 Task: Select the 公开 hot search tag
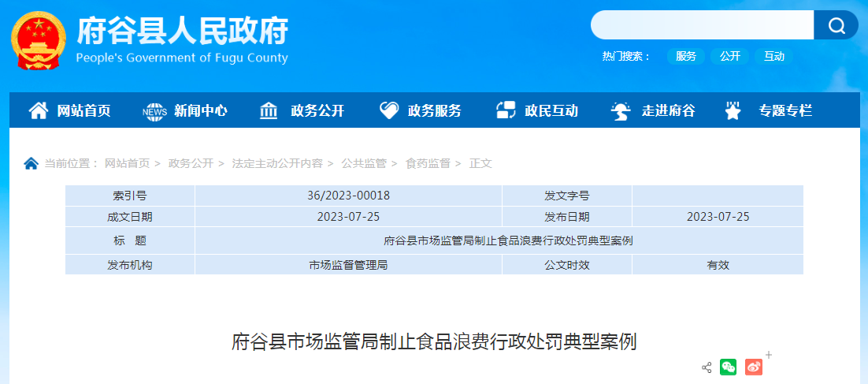click(729, 56)
